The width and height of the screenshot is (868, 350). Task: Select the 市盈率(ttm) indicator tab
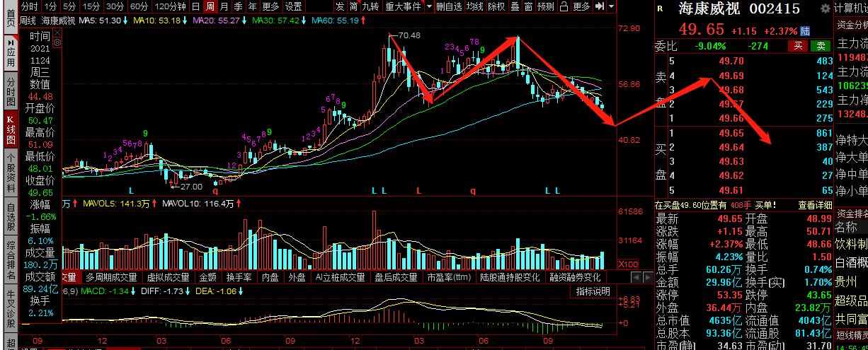click(449, 277)
